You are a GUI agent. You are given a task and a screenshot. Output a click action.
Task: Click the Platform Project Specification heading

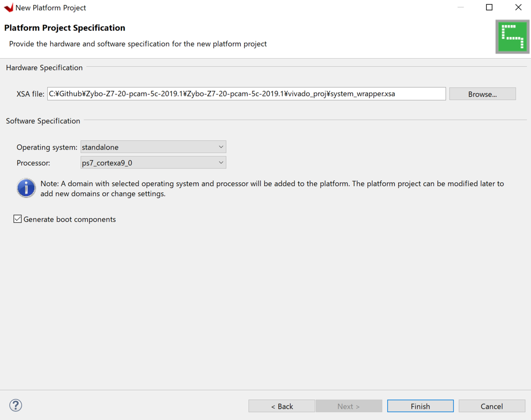[x=65, y=28]
